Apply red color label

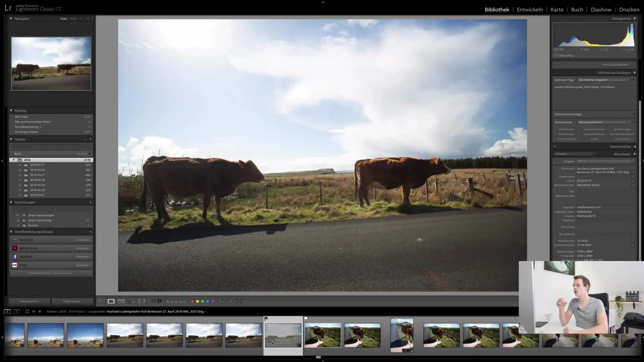pos(193,301)
